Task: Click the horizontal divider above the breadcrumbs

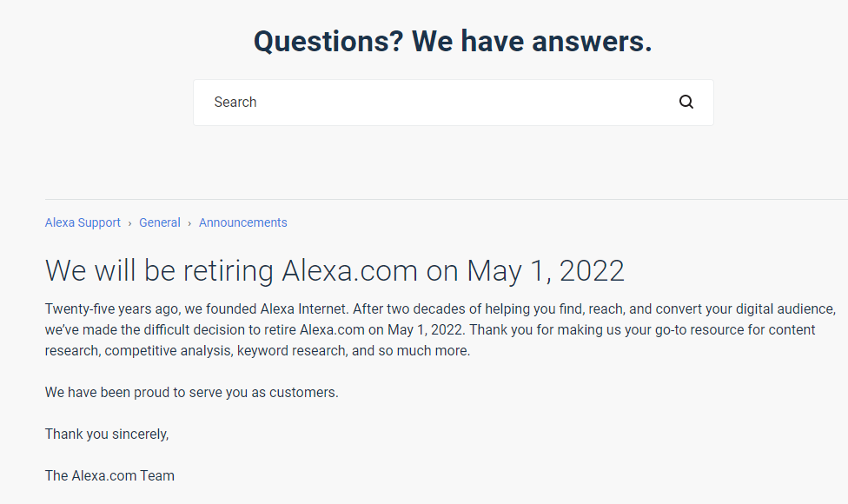Action: (447, 199)
